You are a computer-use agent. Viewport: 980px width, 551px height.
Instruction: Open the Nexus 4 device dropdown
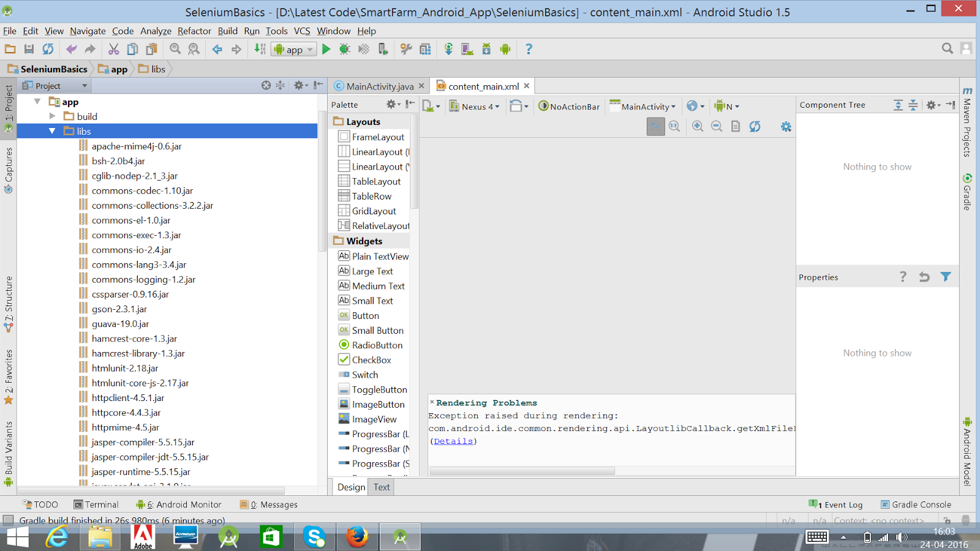475,107
